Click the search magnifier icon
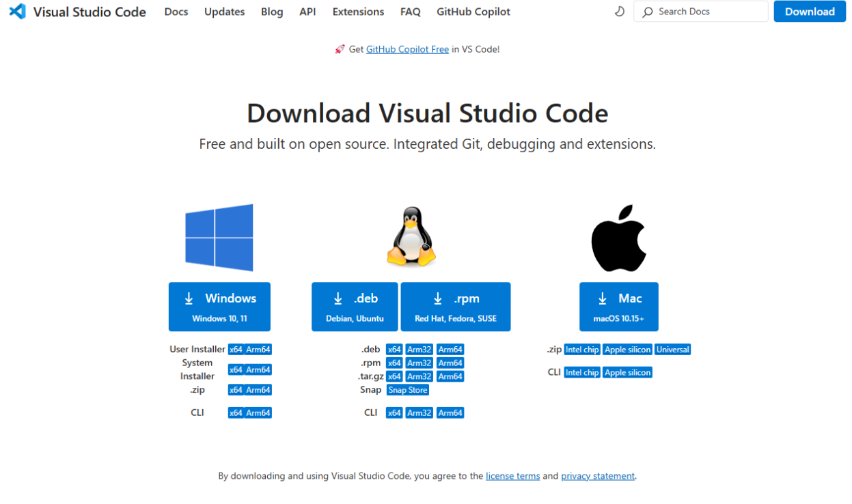The width and height of the screenshot is (852, 504). 648,12
